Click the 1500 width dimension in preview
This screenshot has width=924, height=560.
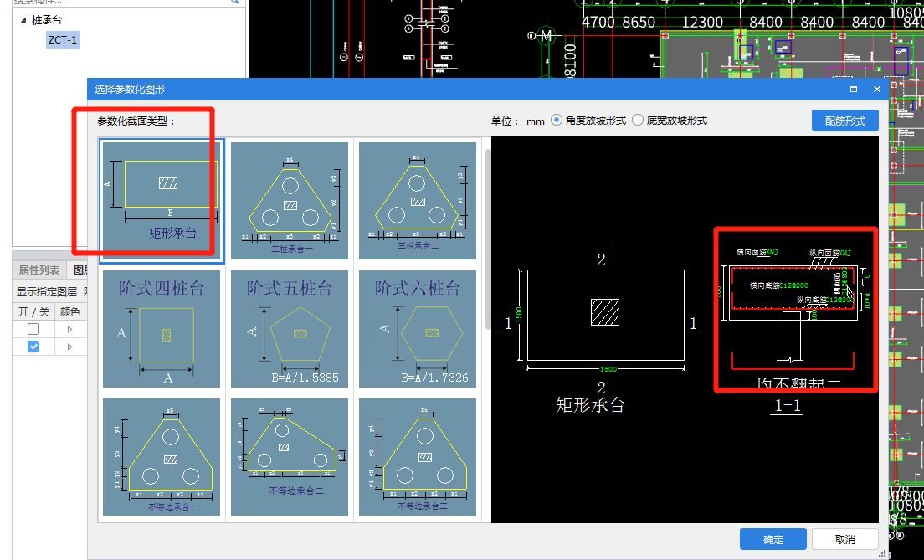608,369
